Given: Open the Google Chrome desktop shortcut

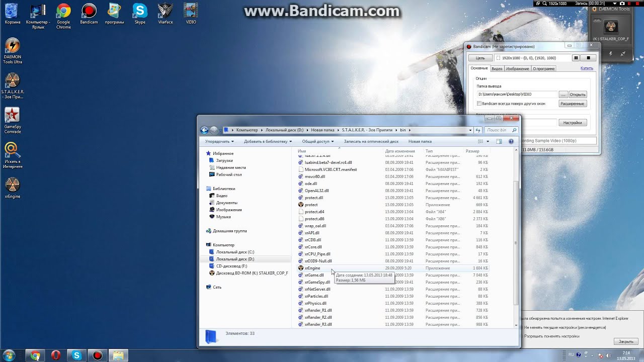Looking at the screenshot, I should pos(63,15).
